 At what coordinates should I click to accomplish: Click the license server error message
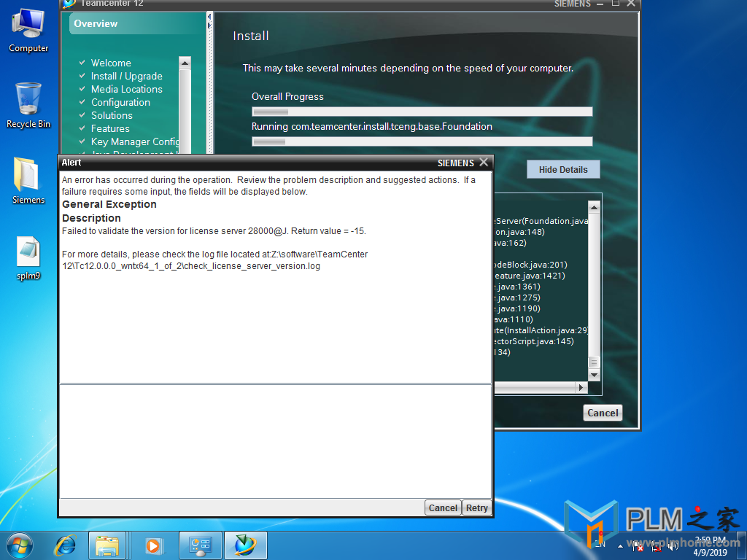[x=214, y=231]
